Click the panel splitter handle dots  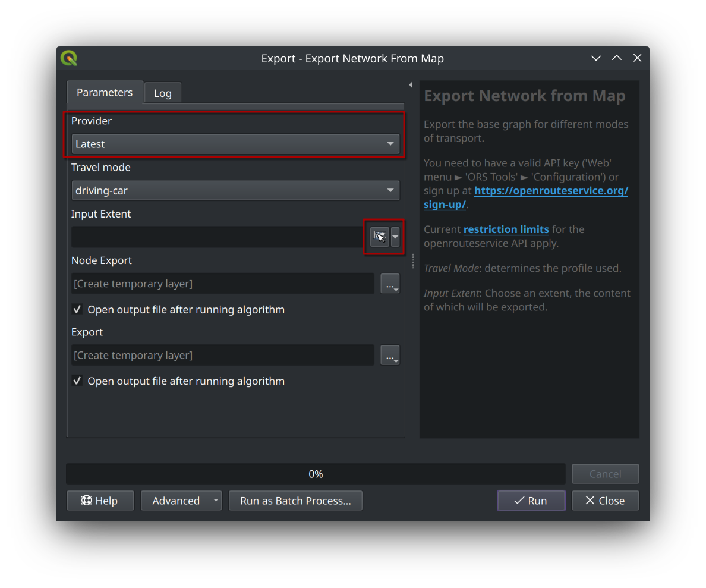point(414,261)
